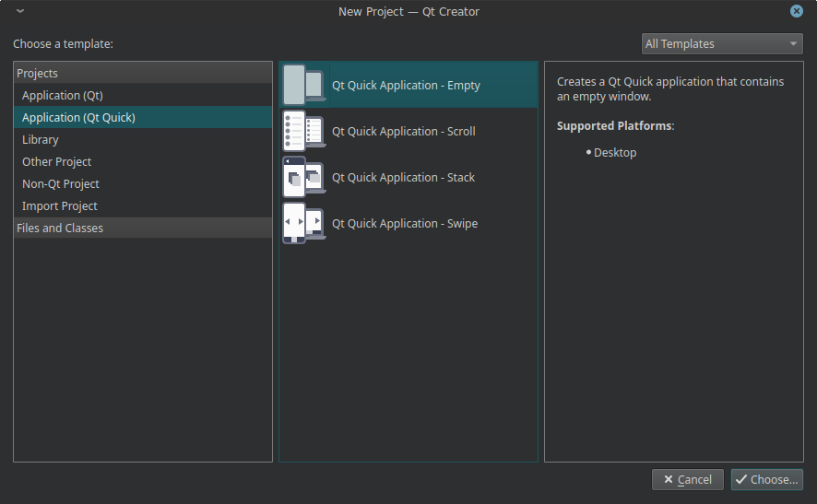Click the template description text
Screen dimensions: 817x504
point(670,89)
